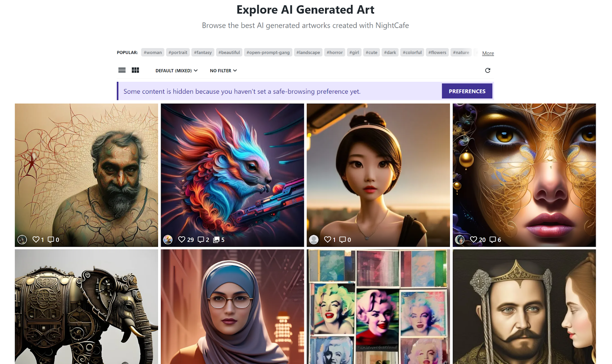Screen dimensions: 612x364
Task: Open creator avatar on the bearded man artwork
Action: click(x=22, y=240)
